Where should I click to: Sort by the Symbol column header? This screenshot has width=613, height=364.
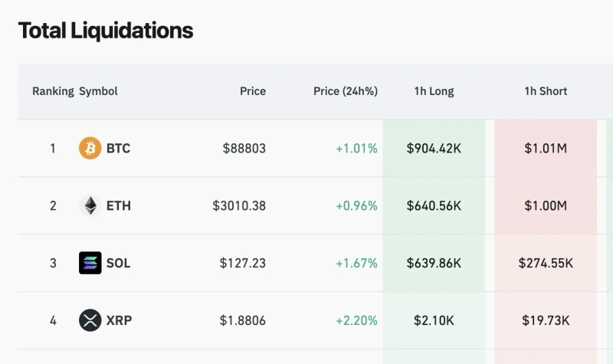[x=98, y=91]
